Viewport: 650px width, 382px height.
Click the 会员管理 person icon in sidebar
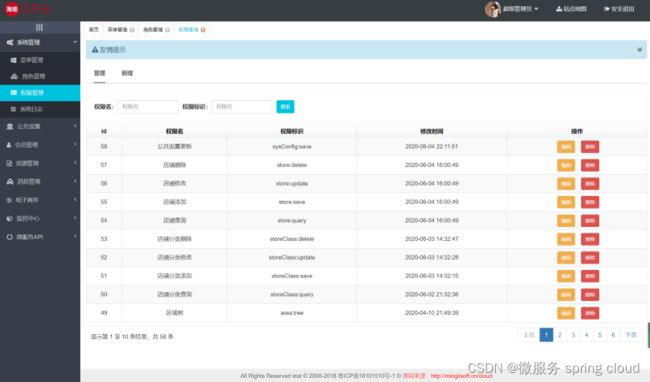[9, 145]
